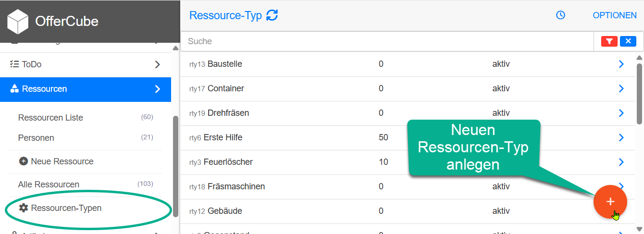Click the (60) count beside Ressourcen Liste

[147, 117]
